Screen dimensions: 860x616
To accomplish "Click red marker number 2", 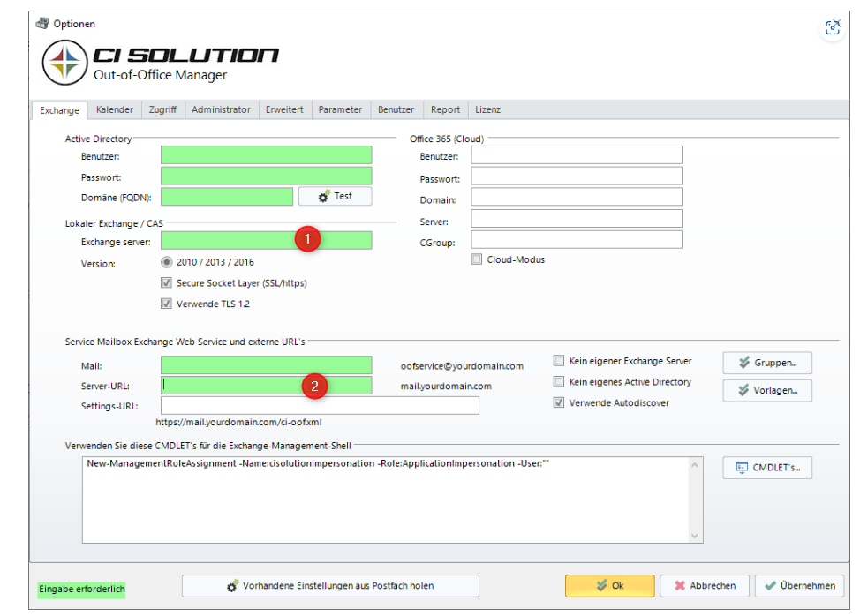I will pyautogui.click(x=315, y=385).
